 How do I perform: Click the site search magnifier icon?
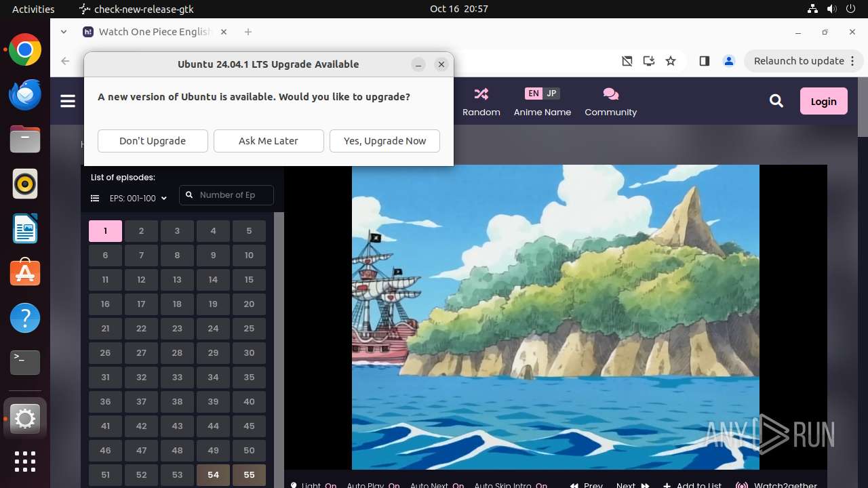(x=776, y=101)
